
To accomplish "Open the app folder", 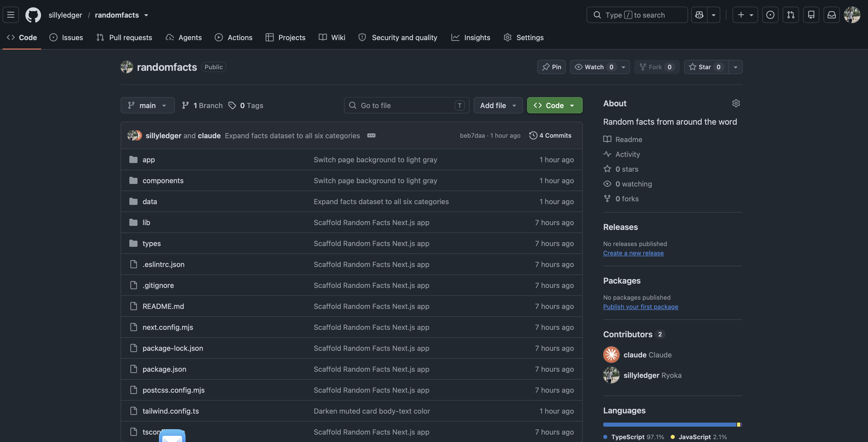I will [x=148, y=160].
